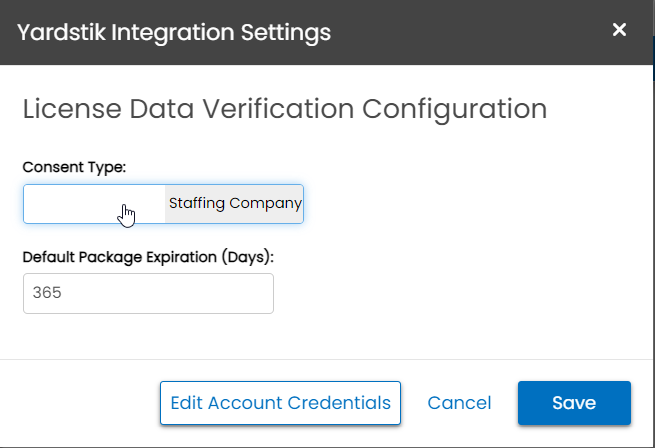Open Edit Account Credentials
The width and height of the screenshot is (655, 448).
point(280,403)
